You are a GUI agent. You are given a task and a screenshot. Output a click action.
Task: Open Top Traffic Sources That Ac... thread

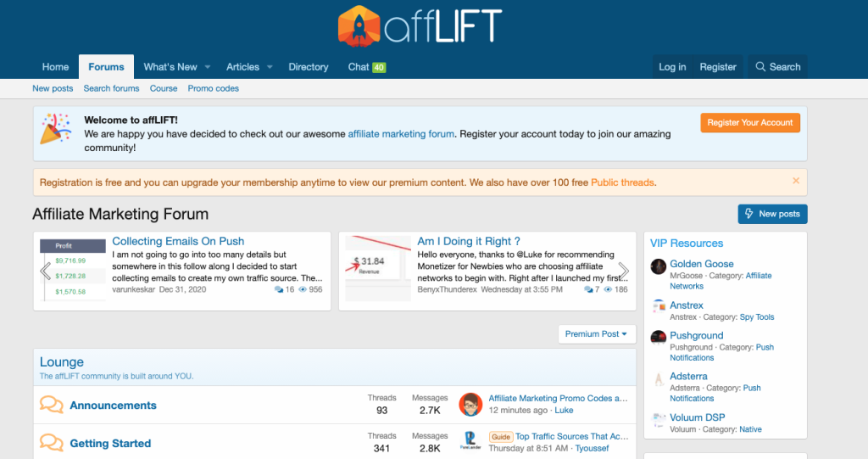(572, 436)
